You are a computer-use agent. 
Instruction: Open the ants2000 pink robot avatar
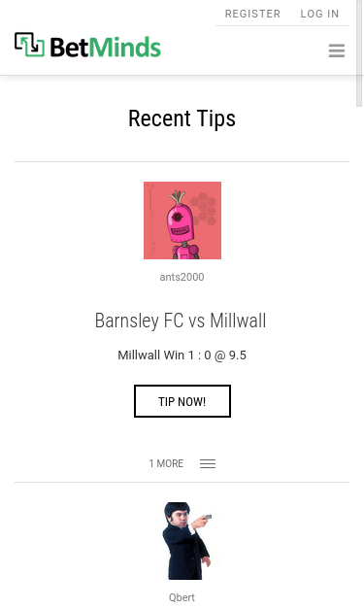(182, 220)
